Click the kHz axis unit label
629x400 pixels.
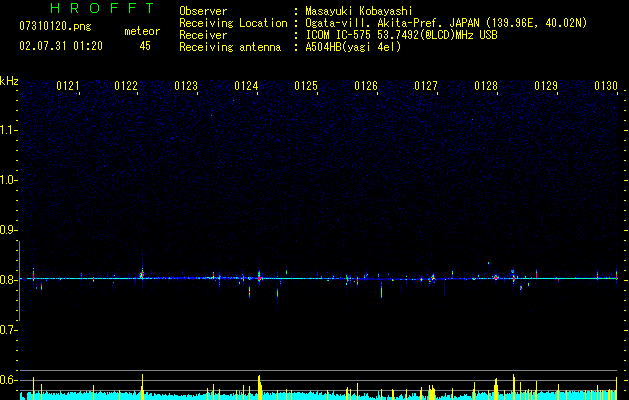9,81
